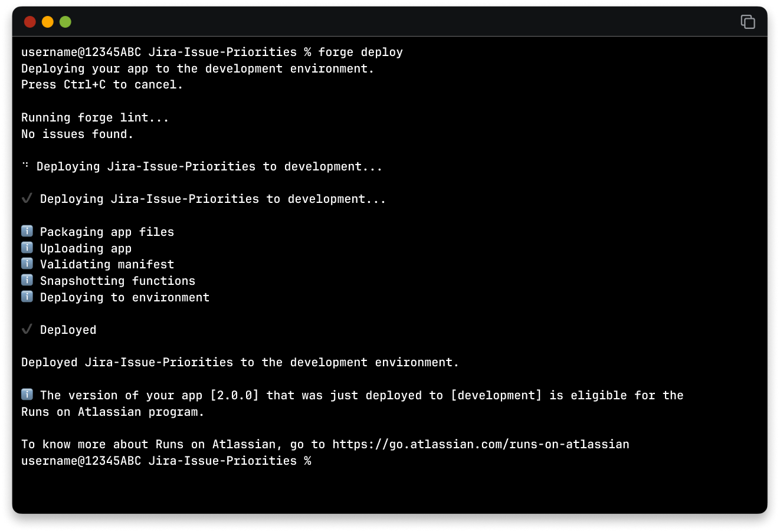Click info icon beside Packaging app files

tap(27, 231)
